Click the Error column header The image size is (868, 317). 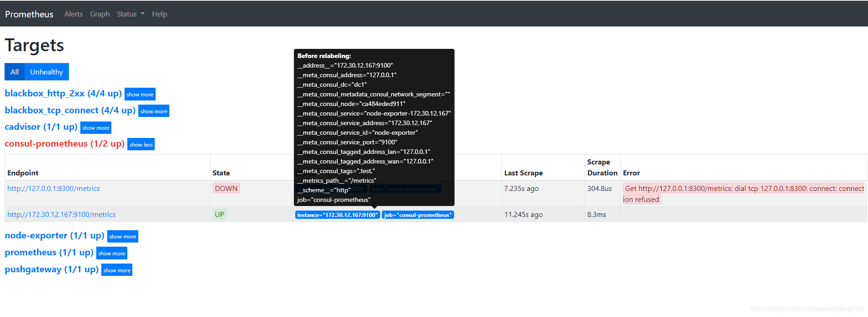point(631,173)
